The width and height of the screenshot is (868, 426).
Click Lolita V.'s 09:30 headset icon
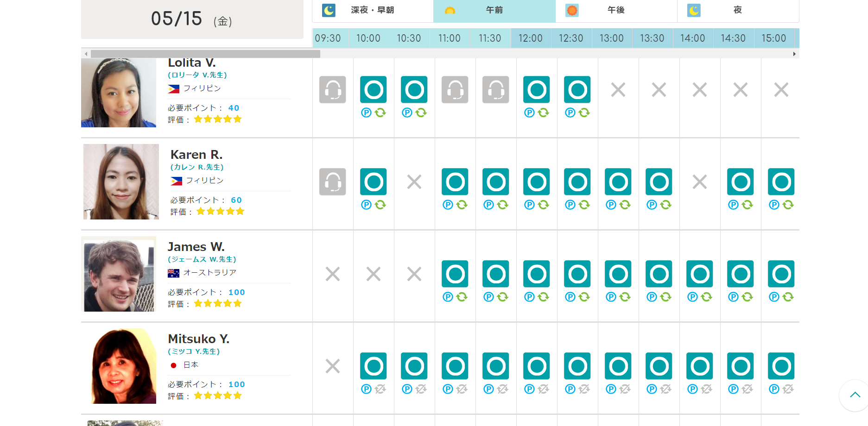(x=332, y=89)
